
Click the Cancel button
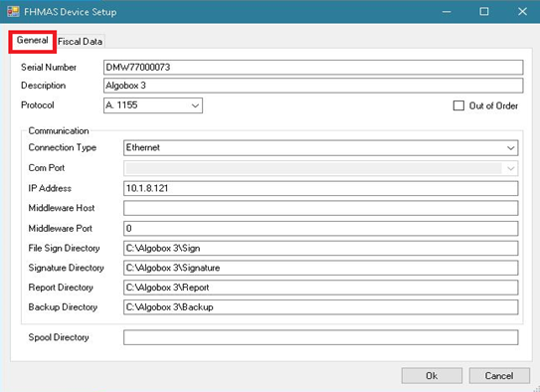coord(499,375)
